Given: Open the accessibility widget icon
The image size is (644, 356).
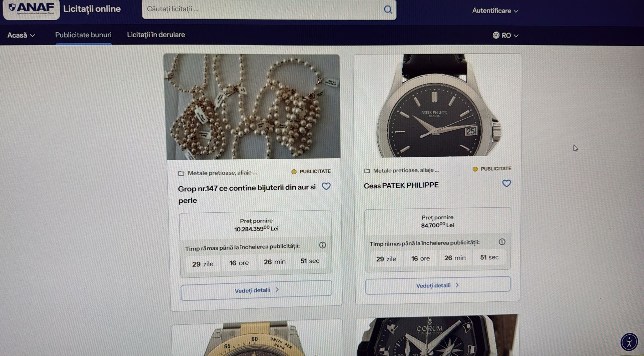Looking at the screenshot, I should point(629,342).
